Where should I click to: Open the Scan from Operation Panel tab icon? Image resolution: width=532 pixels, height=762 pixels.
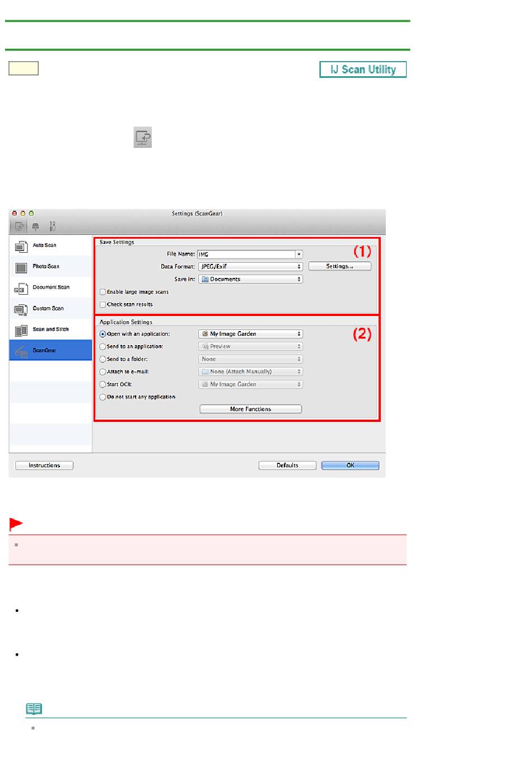pos(35,226)
